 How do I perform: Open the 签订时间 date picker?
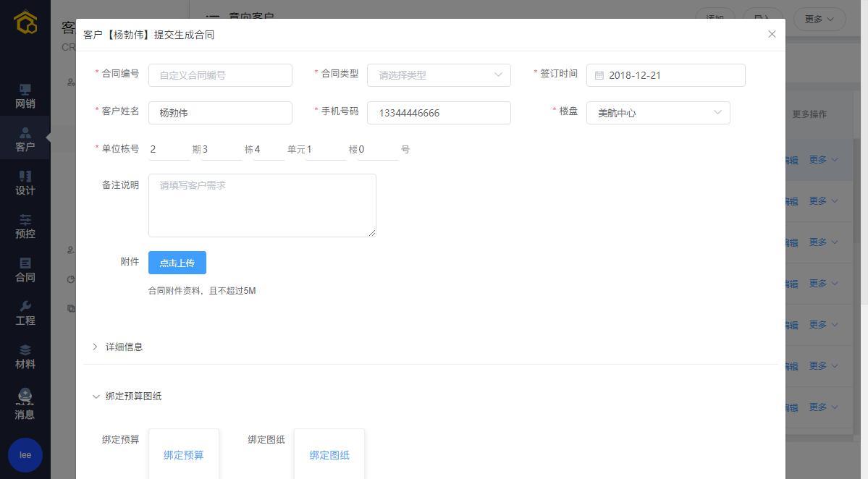click(x=665, y=75)
